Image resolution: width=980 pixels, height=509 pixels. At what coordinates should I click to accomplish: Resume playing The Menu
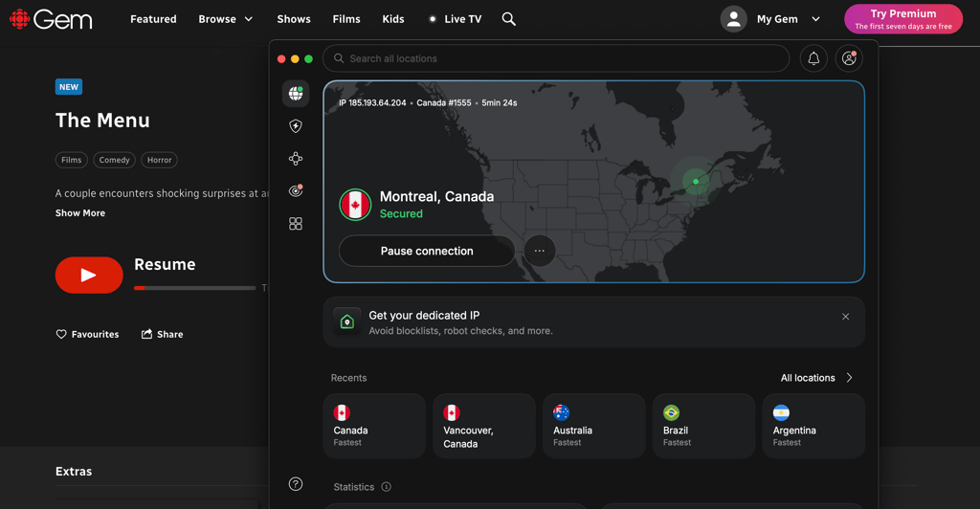click(89, 275)
